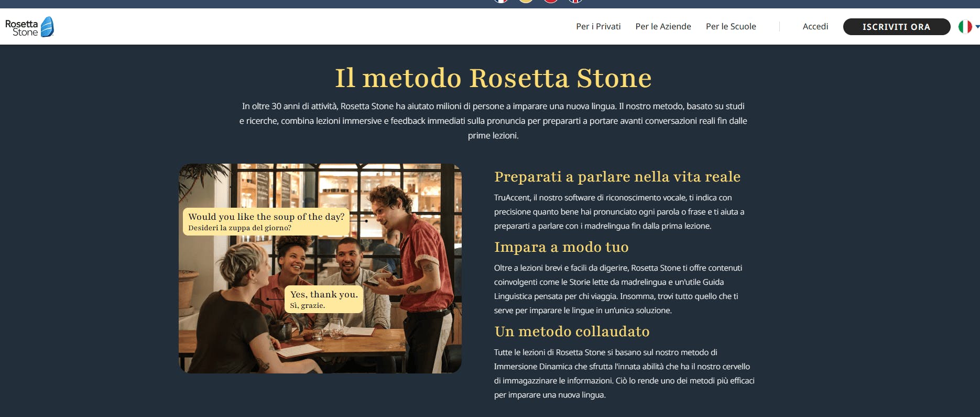Image resolution: width=980 pixels, height=417 pixels.
Task: Click the translation 'Sì, grazie.'
Action: [x=308, y=306]
